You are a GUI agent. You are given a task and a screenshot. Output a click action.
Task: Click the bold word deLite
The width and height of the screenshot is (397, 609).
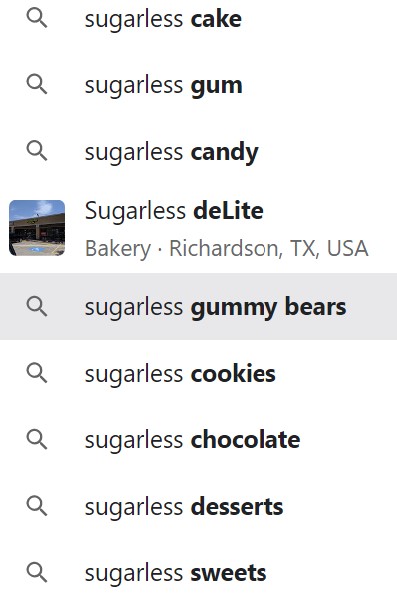[x=228, y=211]
